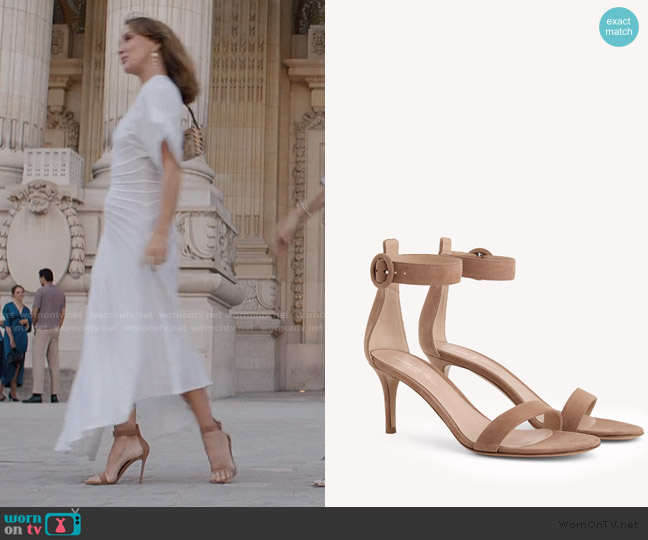Click the WornOnTV.net text in footer
Screen dimensions: 648x540
[x=598, y=524]
